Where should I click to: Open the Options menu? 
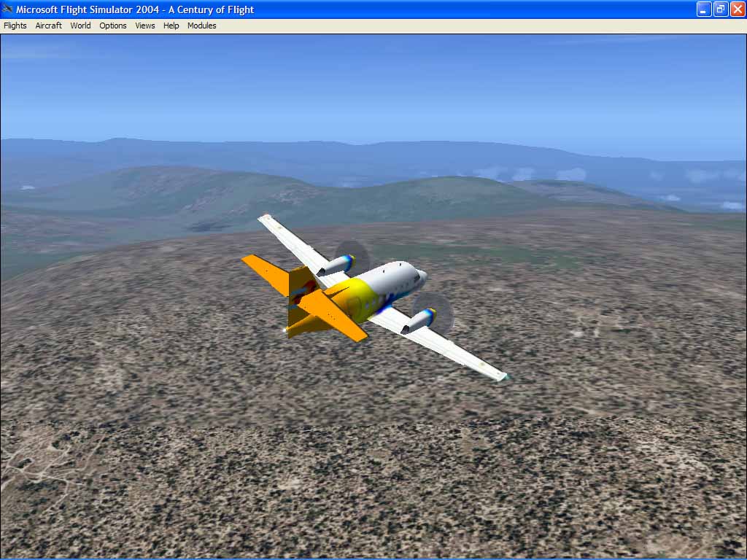[x=113, y=26]
